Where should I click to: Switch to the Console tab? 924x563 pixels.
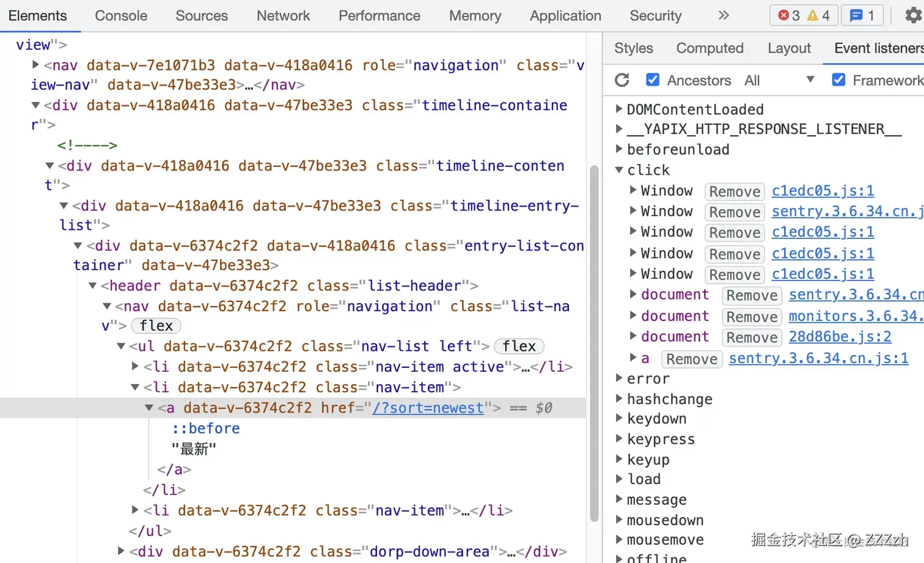pos(121,16)
